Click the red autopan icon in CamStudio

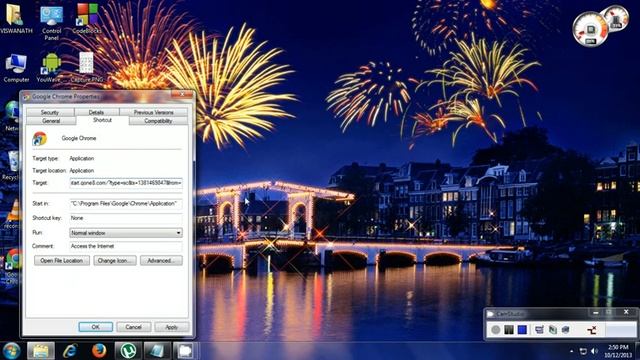592,329
